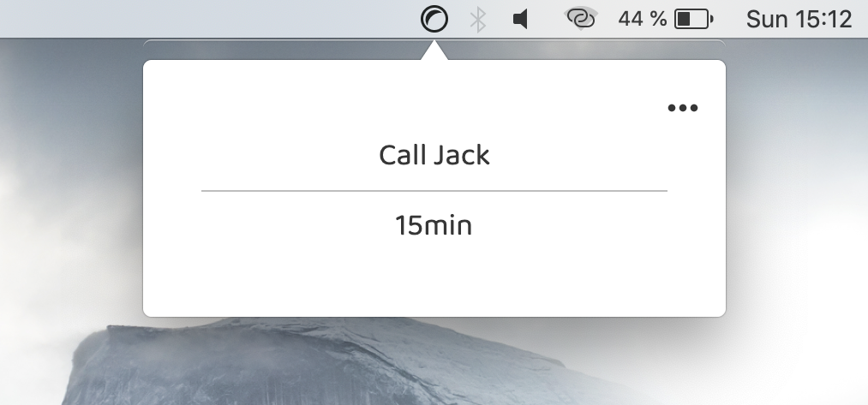Open the Bluetooth status menu

pos(478,20)
